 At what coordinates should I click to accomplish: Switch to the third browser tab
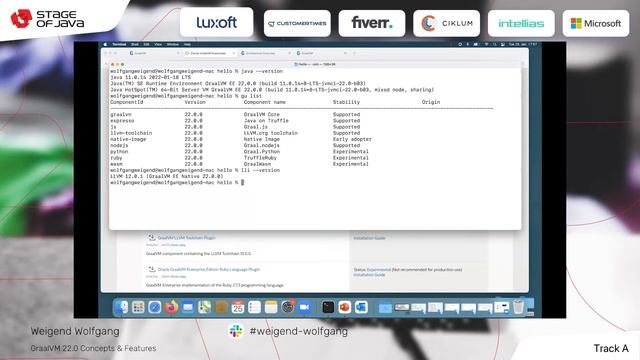coord(265,53)
